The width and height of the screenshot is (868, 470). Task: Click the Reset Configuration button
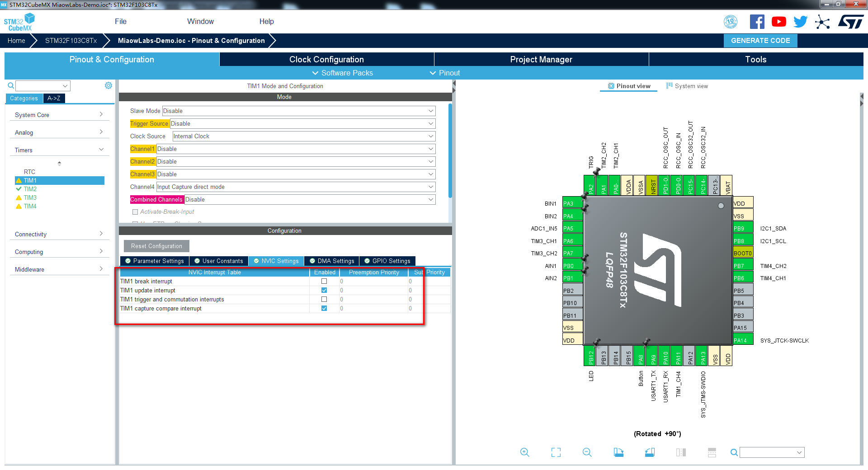(156, 246)
